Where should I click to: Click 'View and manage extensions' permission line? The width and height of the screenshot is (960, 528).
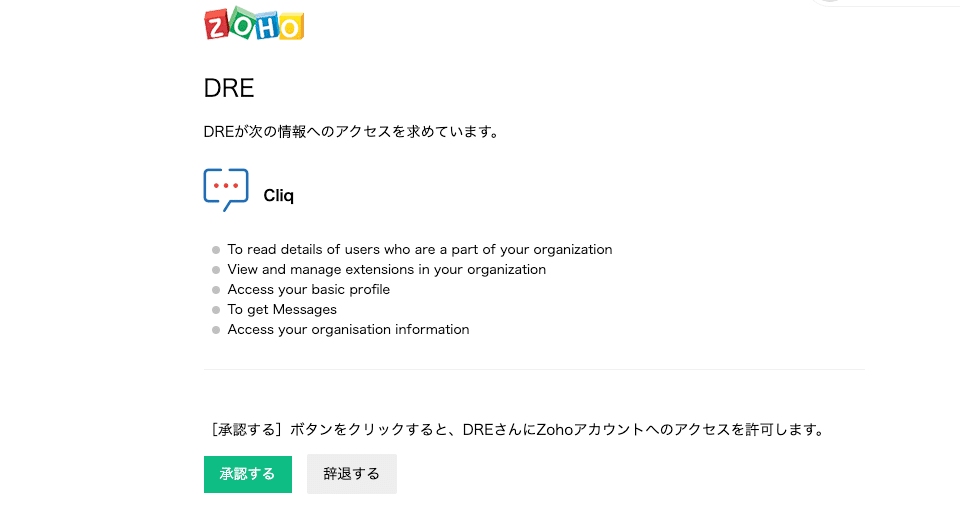386,270
